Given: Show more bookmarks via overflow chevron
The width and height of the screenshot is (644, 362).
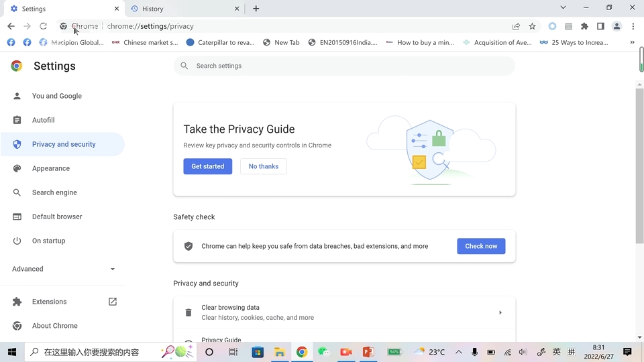Looking at the screenshot, I should click(x=632, y=42).
